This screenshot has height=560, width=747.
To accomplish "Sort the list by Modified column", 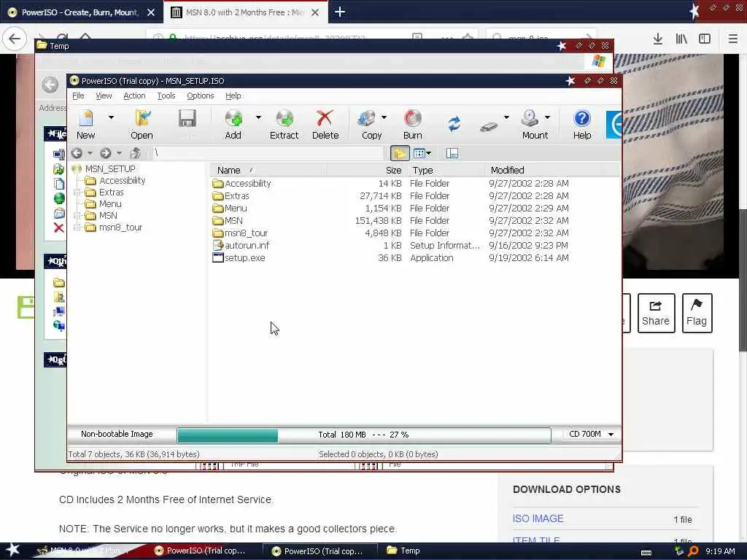I will (x=544, y=170).
